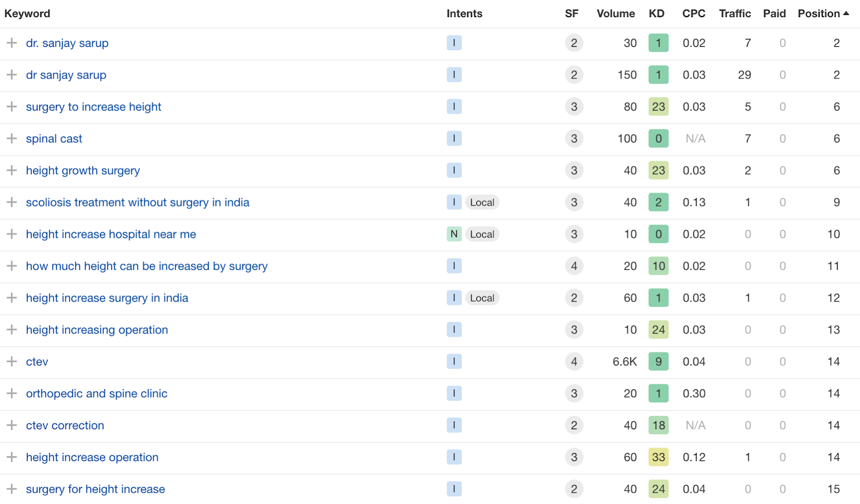Click KD badge 9 for 'ctev'
The image size is (860, 504).
pyautogui.click(x=658, y=362)
